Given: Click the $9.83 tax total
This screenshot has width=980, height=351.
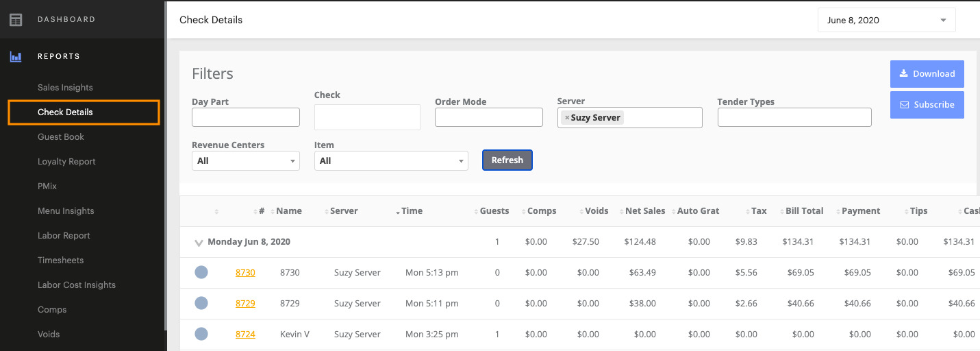Looking at the screenshot, I should [746, 242].
